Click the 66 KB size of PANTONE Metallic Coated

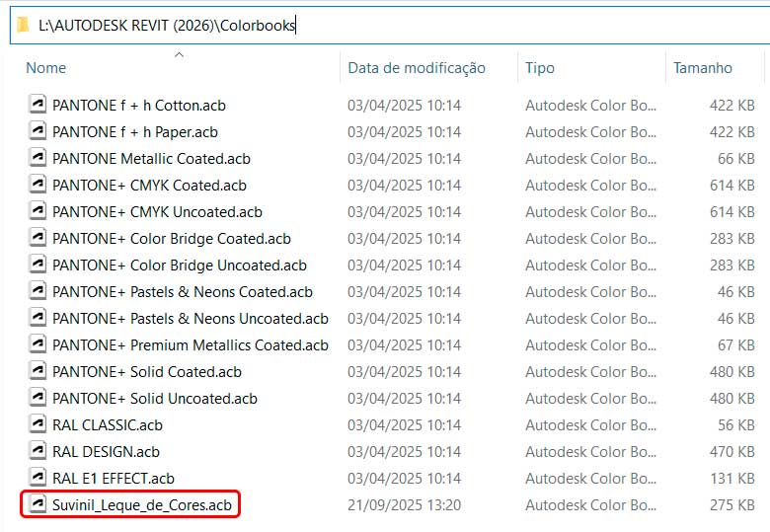coord(736,159)
